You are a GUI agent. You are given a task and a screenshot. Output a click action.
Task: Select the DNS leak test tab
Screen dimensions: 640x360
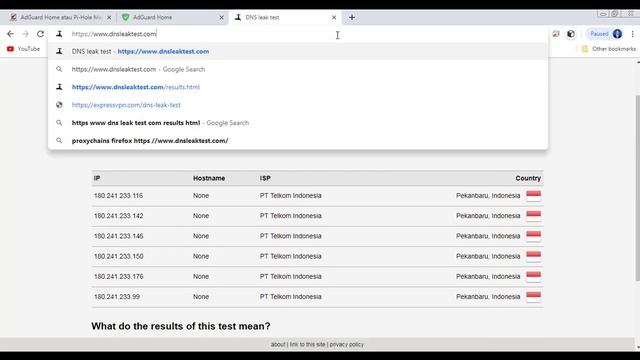click(x=286, y=18)
